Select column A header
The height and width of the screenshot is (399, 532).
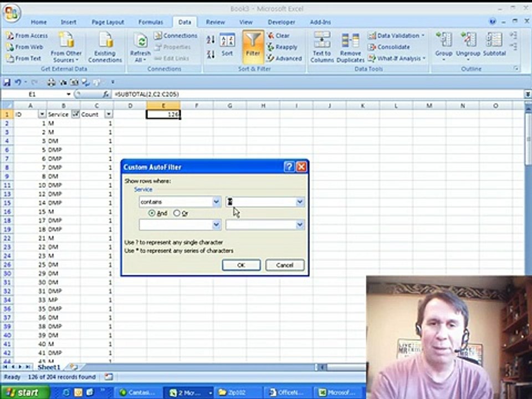click(30, 106)
